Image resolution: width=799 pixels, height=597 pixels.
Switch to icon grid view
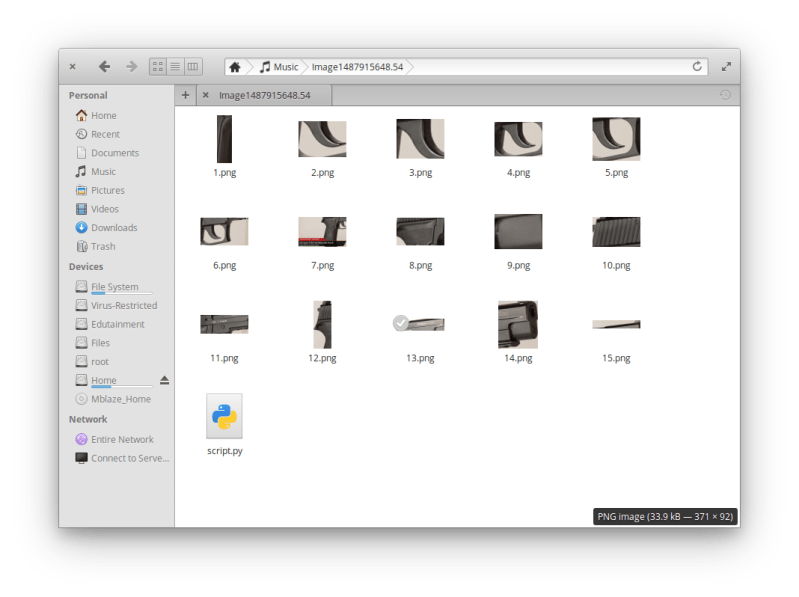(157, 66)
